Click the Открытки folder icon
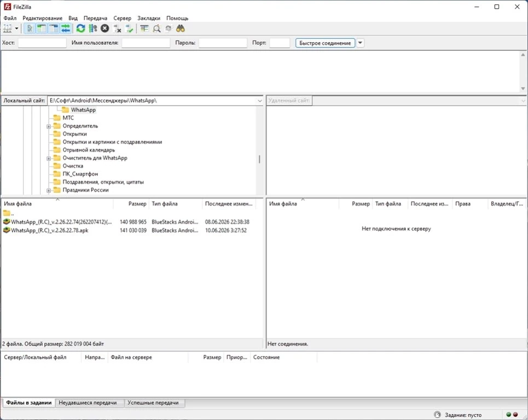Screen dimensions: 528x420 click(x=57, y=133)
